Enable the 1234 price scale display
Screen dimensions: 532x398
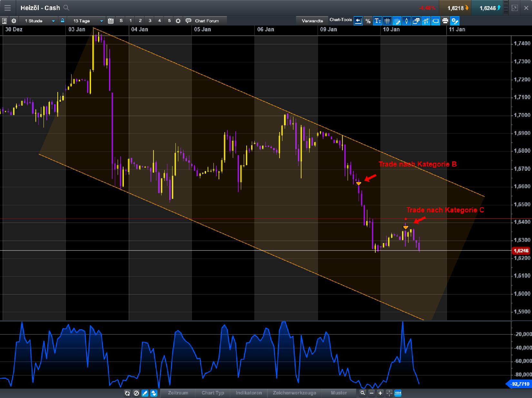click(398, 393)
